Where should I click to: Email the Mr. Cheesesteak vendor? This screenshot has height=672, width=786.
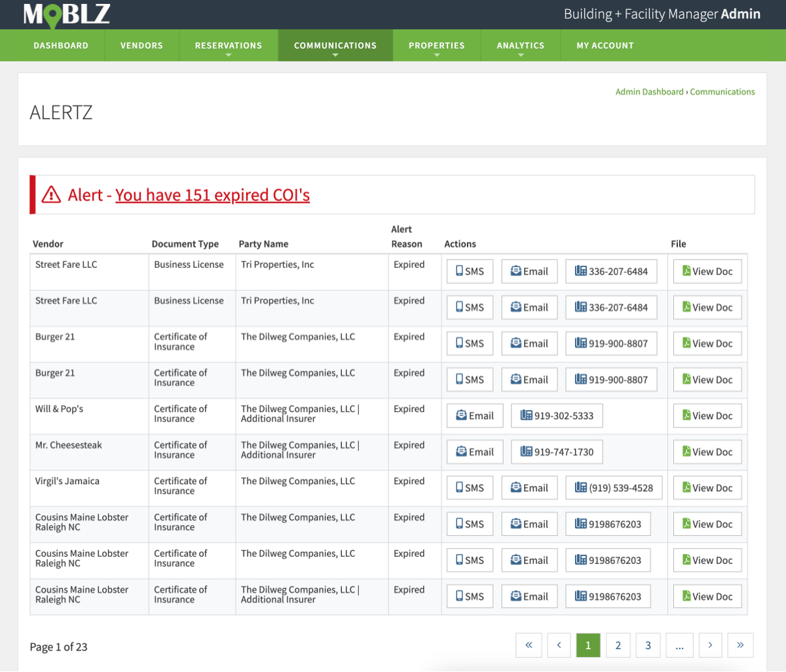tap(475, 452)
